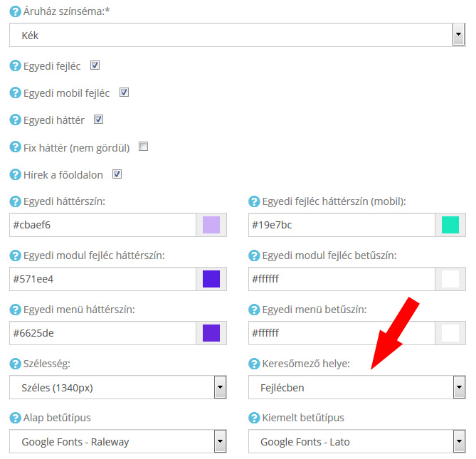Image resolution: width=476 pixels, height=459 pixels.
Task: Click help icon next to Egyedi fejléc
Action: coord(15,65)
